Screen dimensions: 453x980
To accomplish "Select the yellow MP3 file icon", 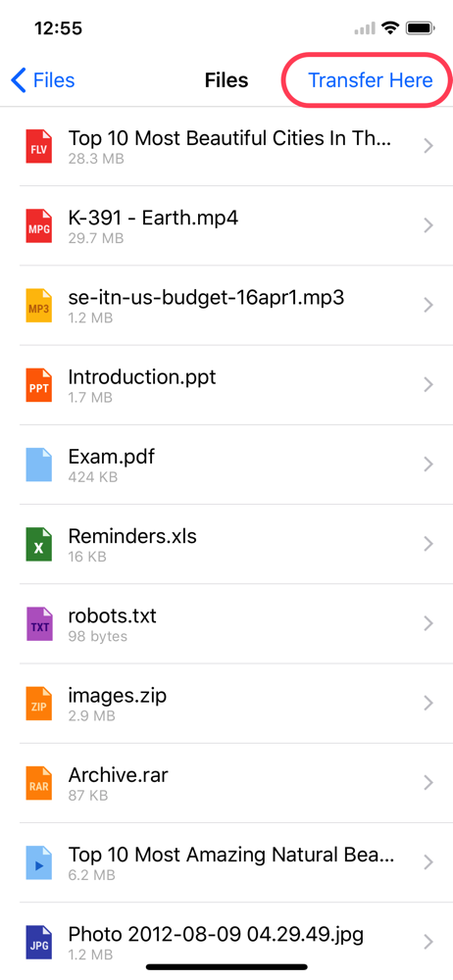I will [39, 306].
